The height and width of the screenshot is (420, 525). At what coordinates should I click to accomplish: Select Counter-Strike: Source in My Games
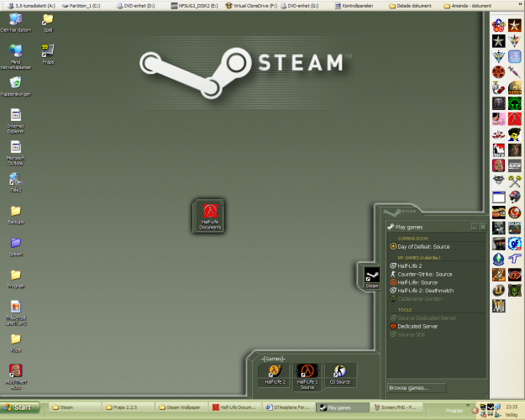tap(424, 274)
